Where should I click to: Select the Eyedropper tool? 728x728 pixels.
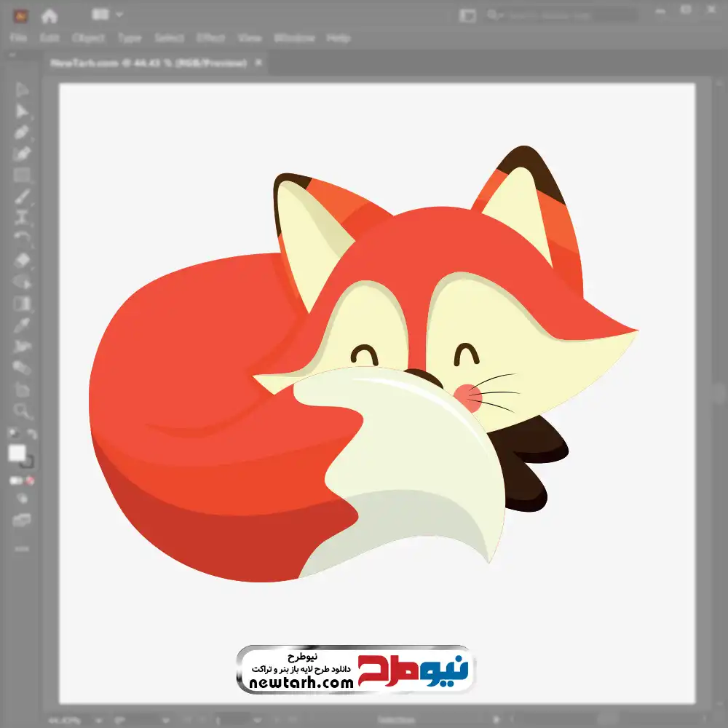click(22, 325)
